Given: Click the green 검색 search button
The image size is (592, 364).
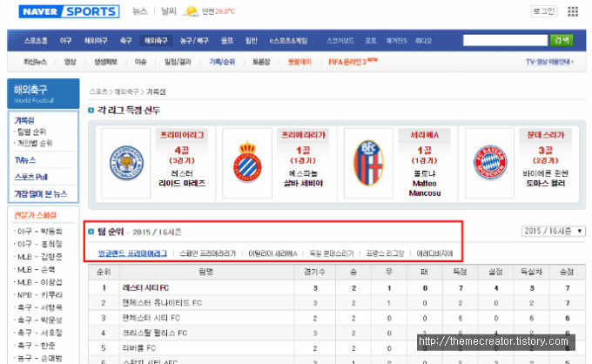Looking at the screenshot, I should click(562, 40).
